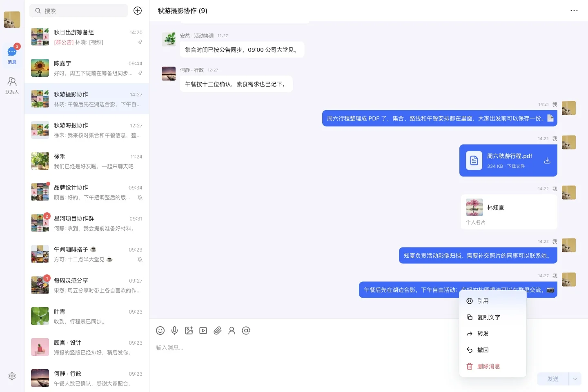Choose 转发 from the context menu
Screen dimensions: 588x392
493,334
